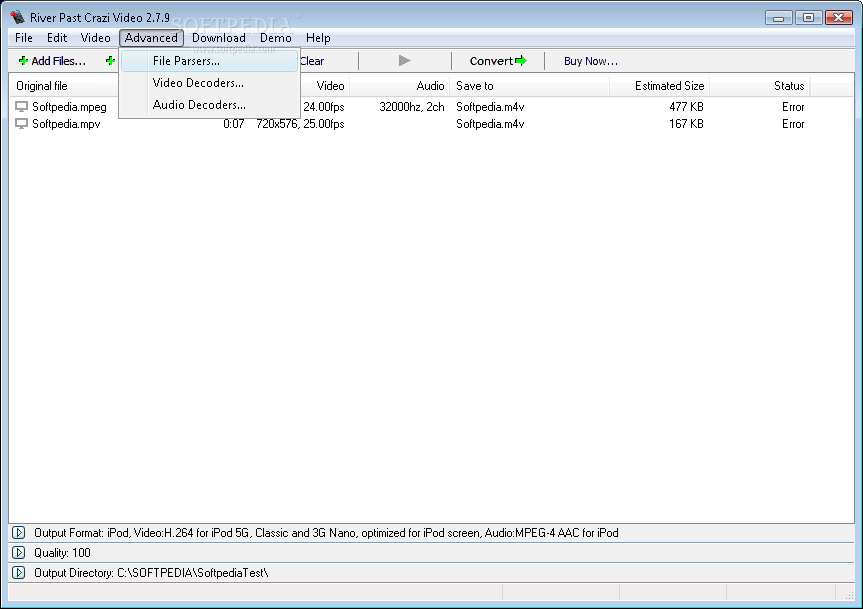
Task: Click the Quality: 100 text
Action: pyautogui.click(x=62, y=552)
